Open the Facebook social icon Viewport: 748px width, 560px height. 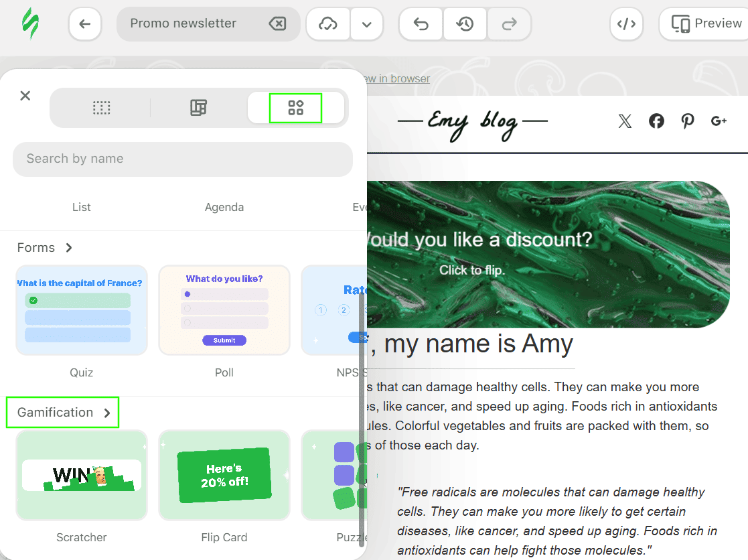click(656, 121)
